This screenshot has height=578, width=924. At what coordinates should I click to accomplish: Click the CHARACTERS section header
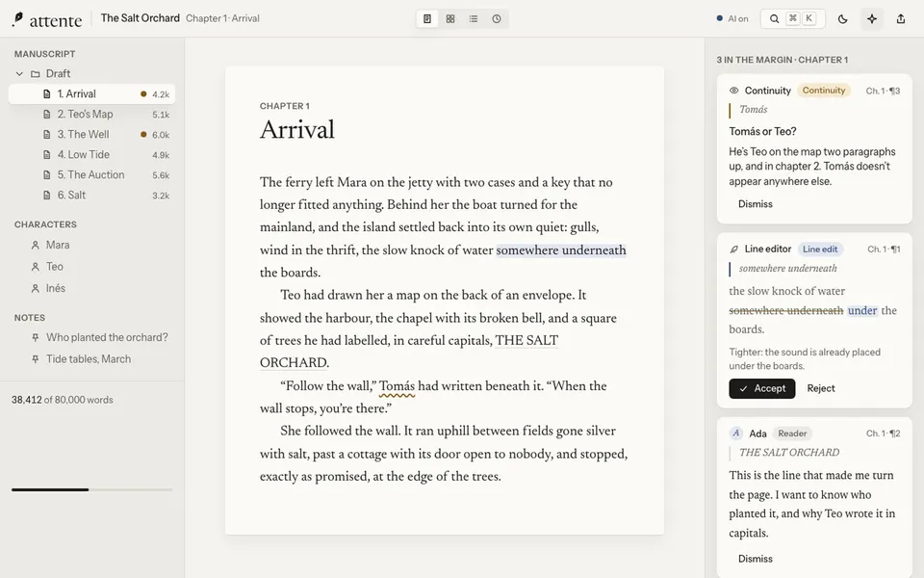pyautogui.click(x=45, y=224)
